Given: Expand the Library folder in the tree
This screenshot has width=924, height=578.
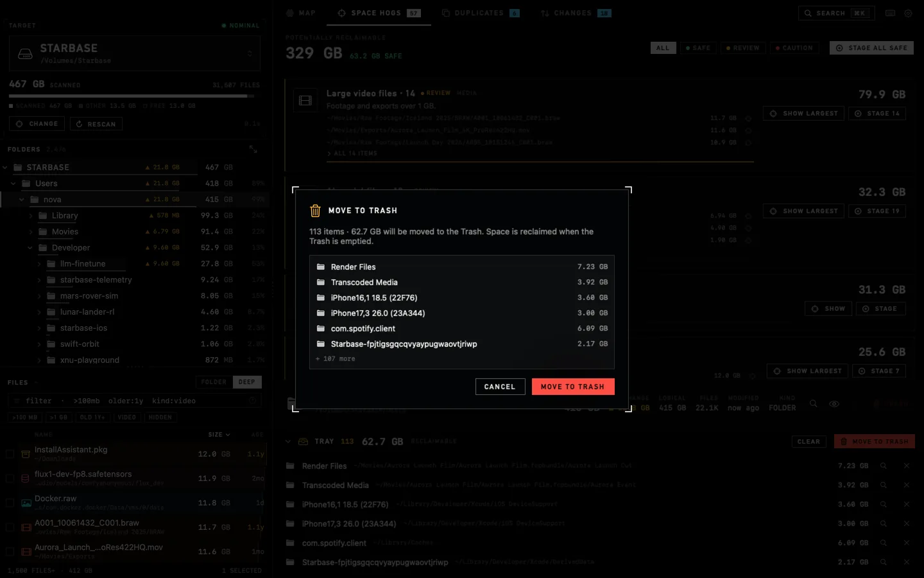Looking at the screenshot, I should pos(30,216).
